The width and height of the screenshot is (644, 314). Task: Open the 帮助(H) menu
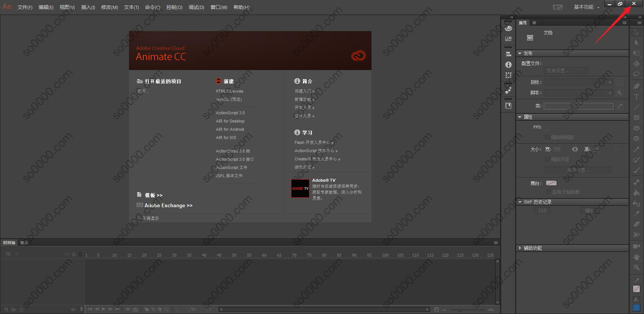pyautogui.click(x=241, y=7)
